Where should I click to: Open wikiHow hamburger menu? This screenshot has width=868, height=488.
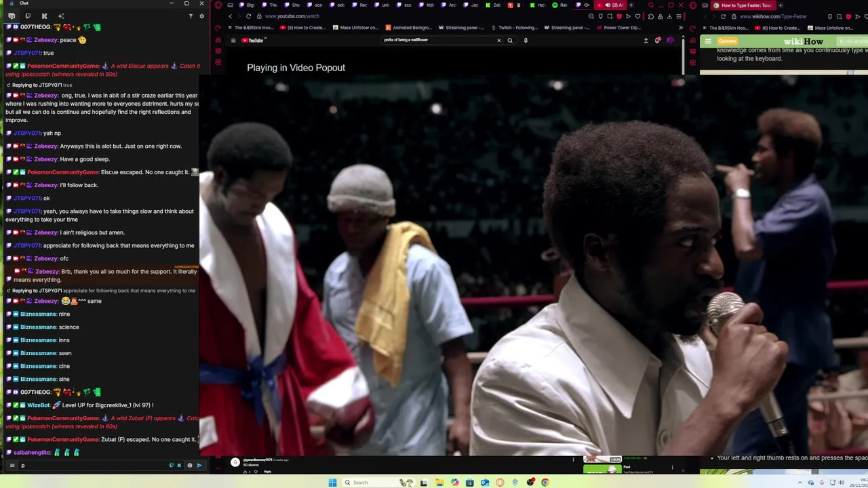click(708, 41)
